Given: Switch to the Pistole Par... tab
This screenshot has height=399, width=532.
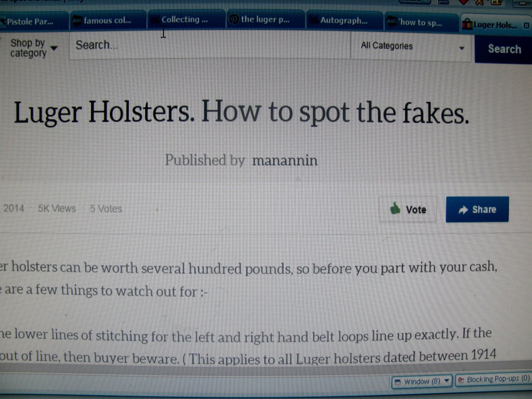Looking at the screenshot, I should 33,22.
